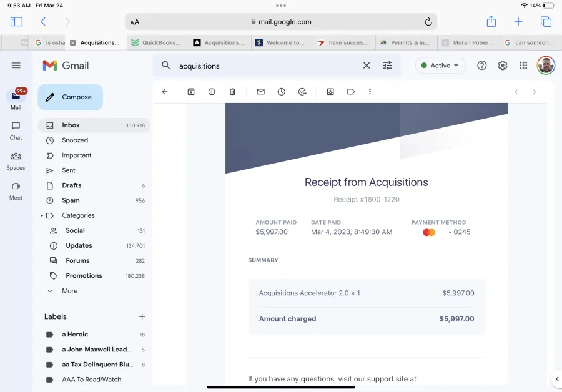Open the 'a John Maxwell Lead...' label

coord(94,350)
